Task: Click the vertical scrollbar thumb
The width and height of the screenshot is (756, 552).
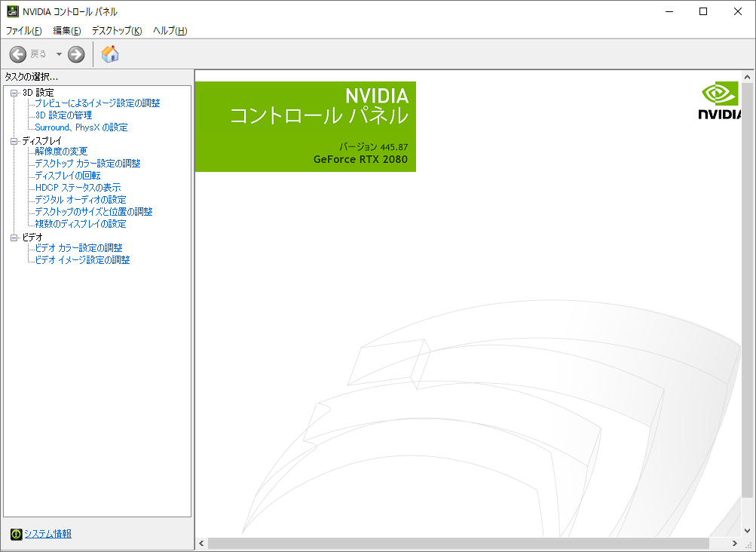Action: point(747,290)
